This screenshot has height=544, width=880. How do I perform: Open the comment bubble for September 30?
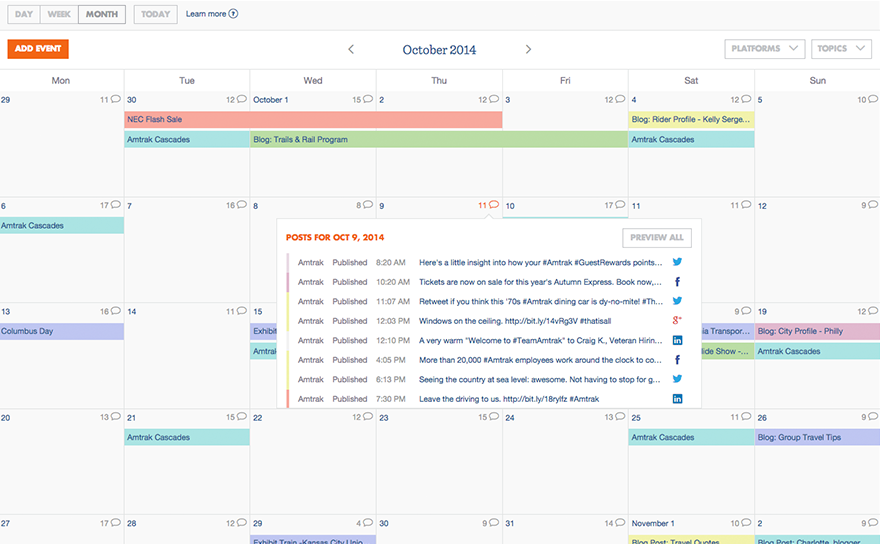click(x=242, y=99)
